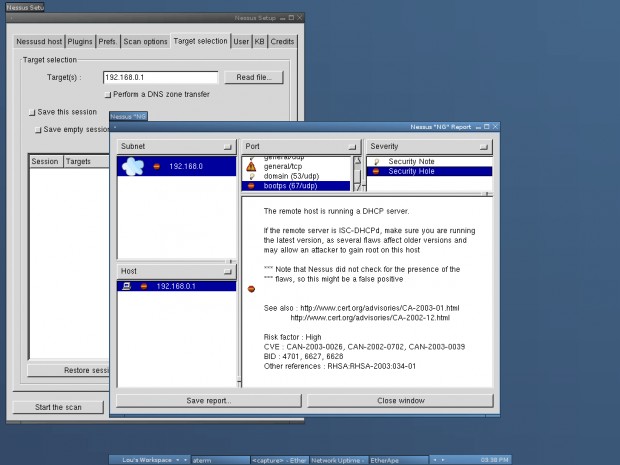The width and height of the screenshot is (620, 465).
Task: Select the domain (53/udp) port entry
Action: (x=296, y=176)
